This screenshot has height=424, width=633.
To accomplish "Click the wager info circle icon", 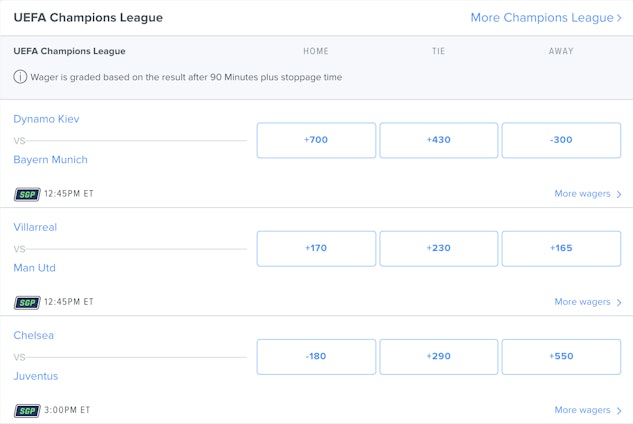I will (20, 77).
